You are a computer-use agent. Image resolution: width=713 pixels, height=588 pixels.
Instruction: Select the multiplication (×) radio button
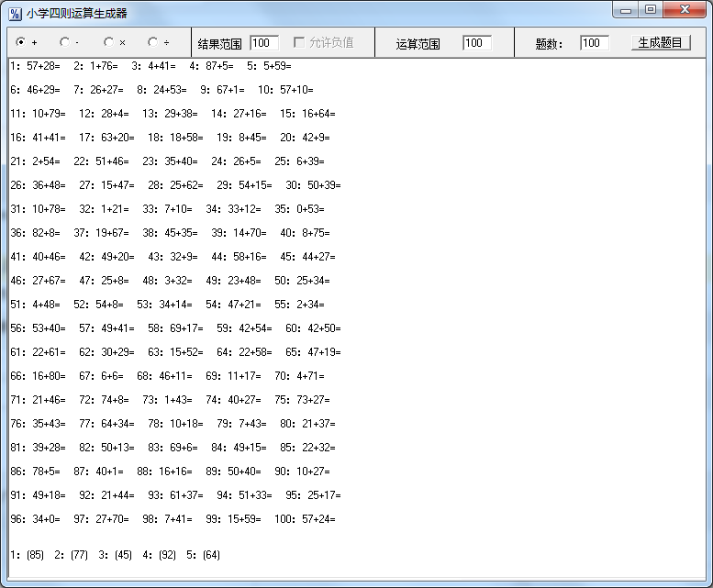(x=108, y=42)
